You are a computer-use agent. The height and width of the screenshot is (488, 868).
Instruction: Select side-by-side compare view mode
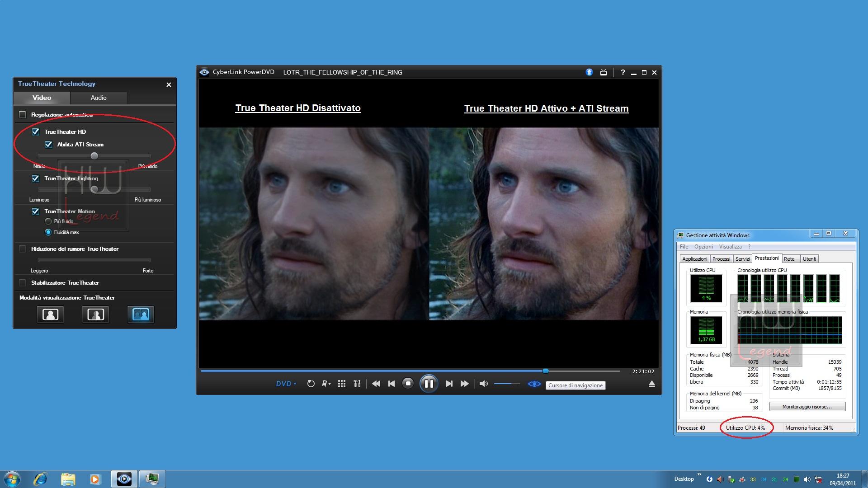(x=141, y=314)
